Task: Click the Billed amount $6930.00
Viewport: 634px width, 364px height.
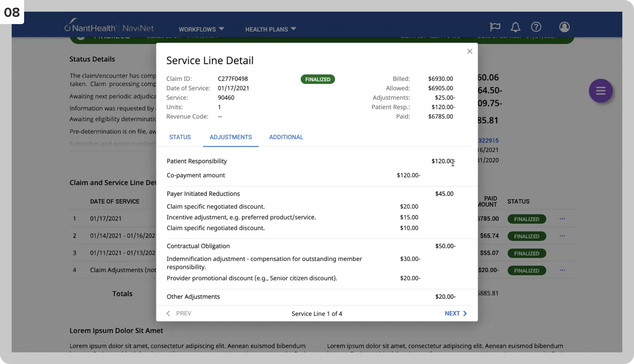Action: click(440, 79)
